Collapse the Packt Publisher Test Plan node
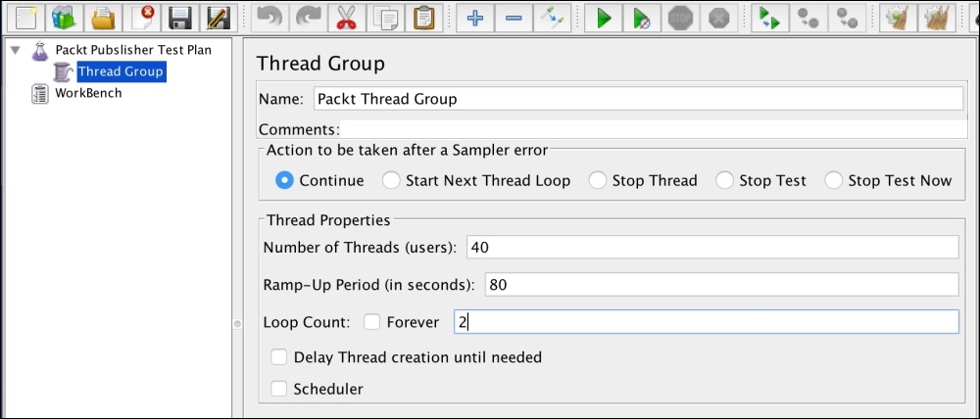This screenshot has width=980, height=419. click(x=15, y=50)
